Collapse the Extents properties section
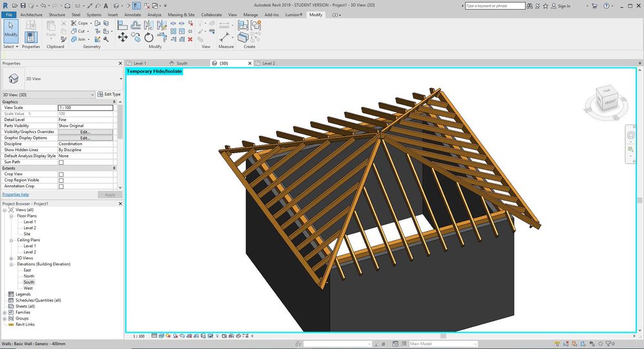644x349 pixels. pyautogui.click(x=114, y=168)
